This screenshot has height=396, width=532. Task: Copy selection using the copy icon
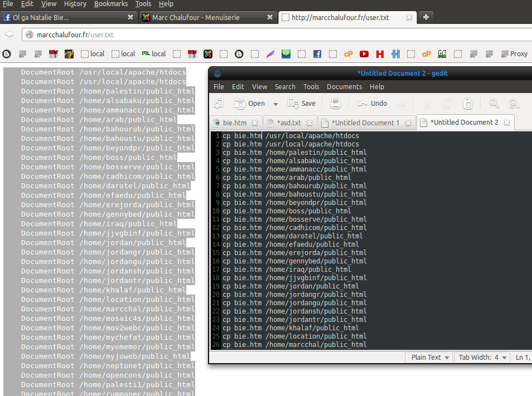[447, 104]
